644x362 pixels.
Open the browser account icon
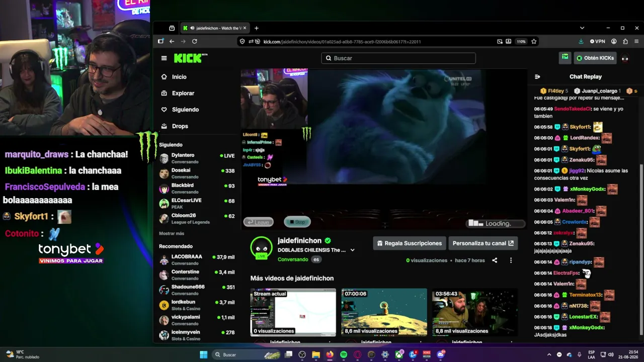point(614,42)
